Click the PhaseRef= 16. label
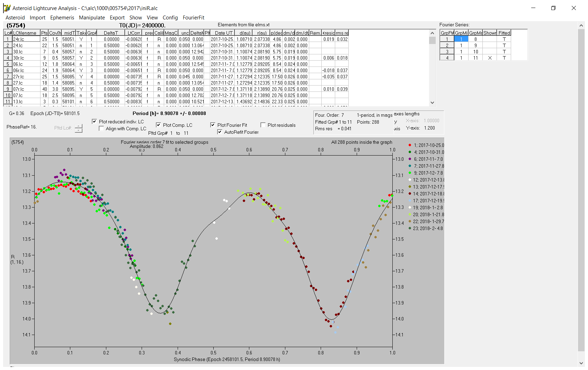Image resolution: width=588 pixels, height=370 pixels. (21, 127)
